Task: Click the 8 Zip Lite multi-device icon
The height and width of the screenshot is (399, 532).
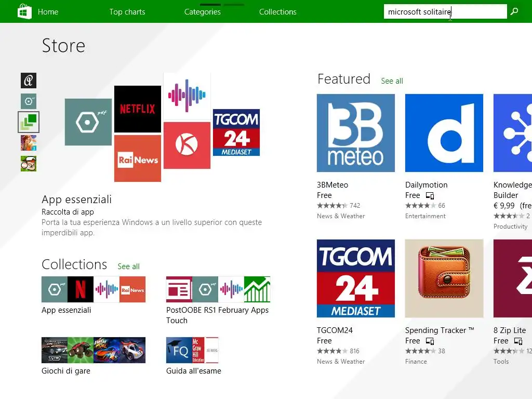Action: click(x=518, y=341)
